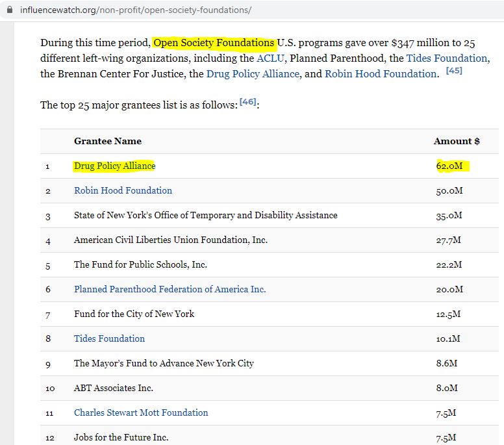504x445 pixels.
Task: Click American Civil Liberties Union Foundation, Inc.
Action: (x=171, y=240)
